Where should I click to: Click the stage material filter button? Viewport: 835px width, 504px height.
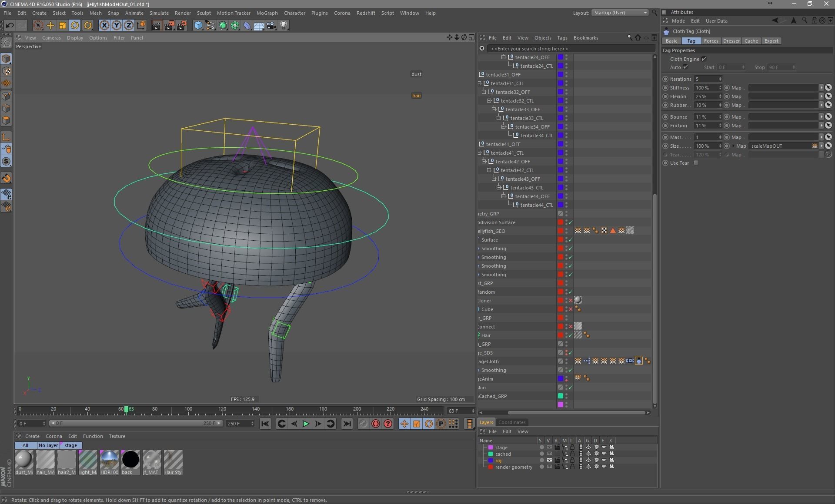71,445
